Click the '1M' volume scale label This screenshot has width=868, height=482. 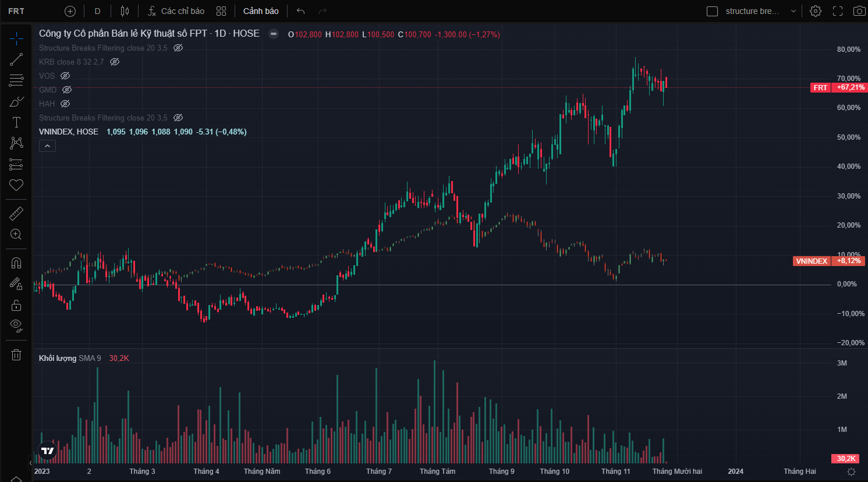842,430
